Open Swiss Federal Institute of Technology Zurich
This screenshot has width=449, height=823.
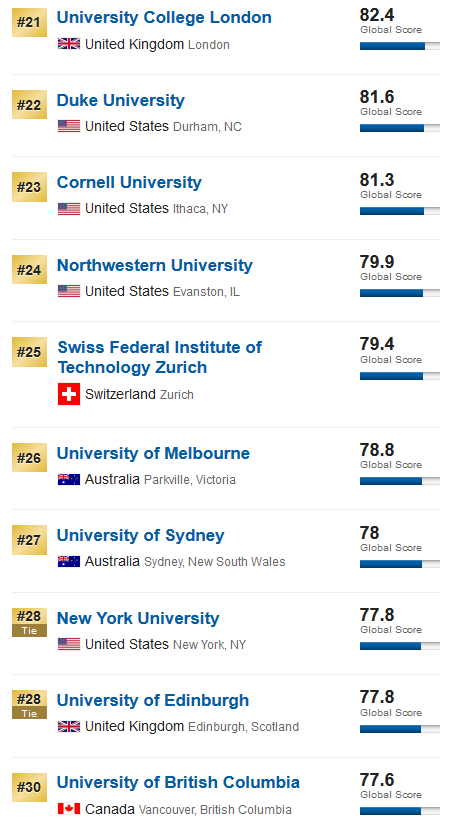coord(160,357)
